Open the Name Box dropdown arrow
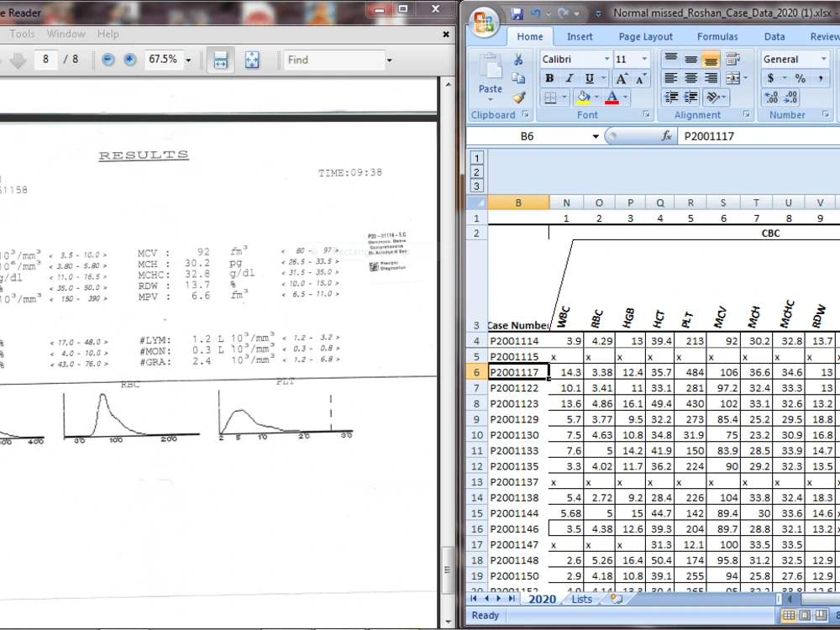Screen dimensions: 840x630 pos(596,137)
